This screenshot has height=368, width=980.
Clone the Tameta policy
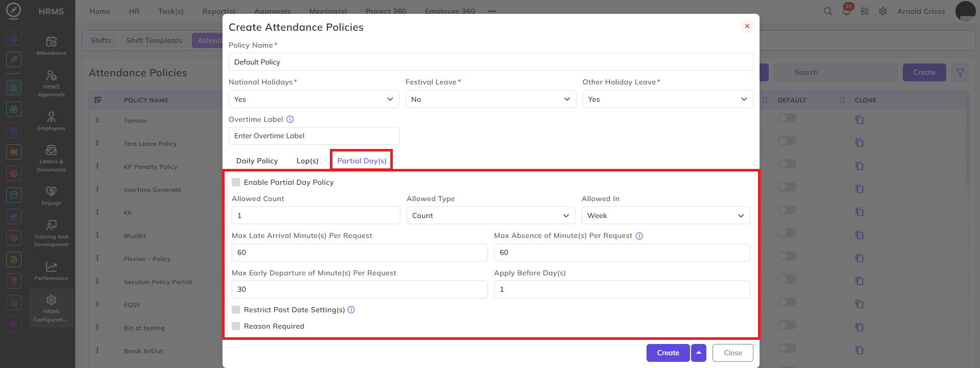(859, 120)
